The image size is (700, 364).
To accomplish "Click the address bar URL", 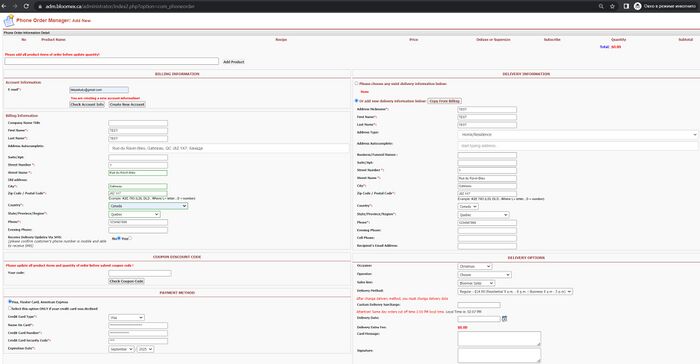I will pos(120,6).
